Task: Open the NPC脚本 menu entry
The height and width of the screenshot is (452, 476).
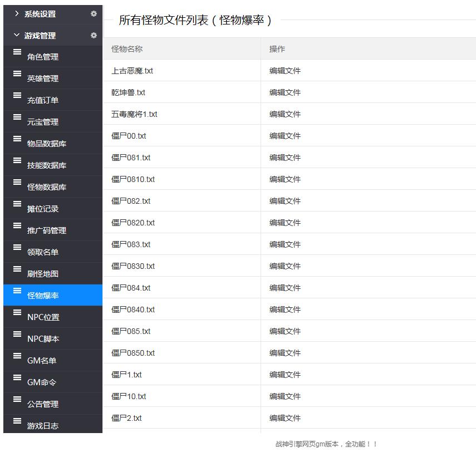Action: tap(43, 339)
